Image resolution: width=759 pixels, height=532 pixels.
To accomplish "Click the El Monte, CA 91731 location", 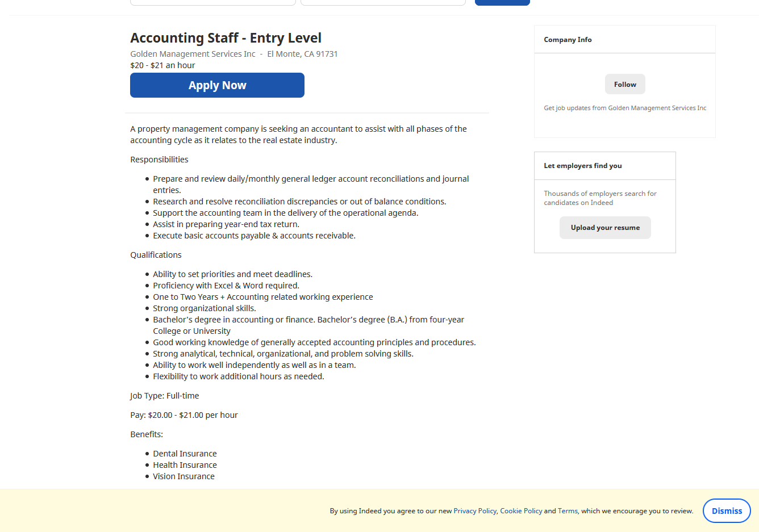I will (x=302, y=54).
